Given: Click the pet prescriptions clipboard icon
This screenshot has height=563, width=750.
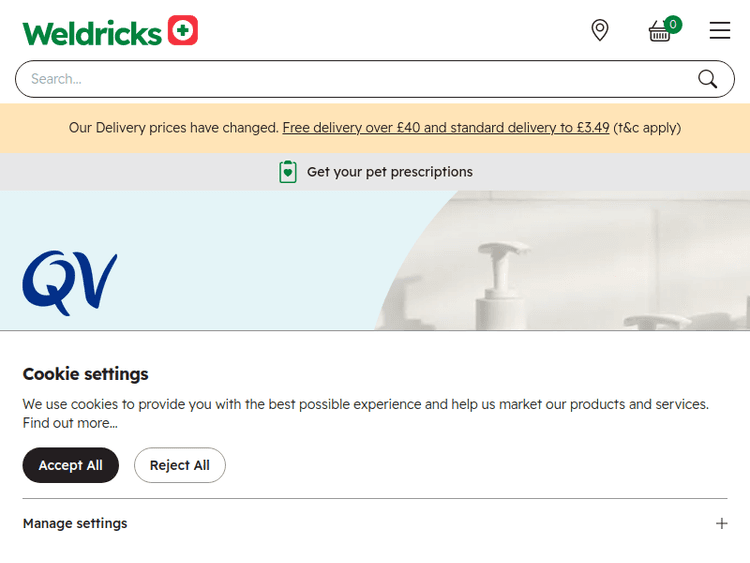Looking at the screenshot, I should (288, 172).
